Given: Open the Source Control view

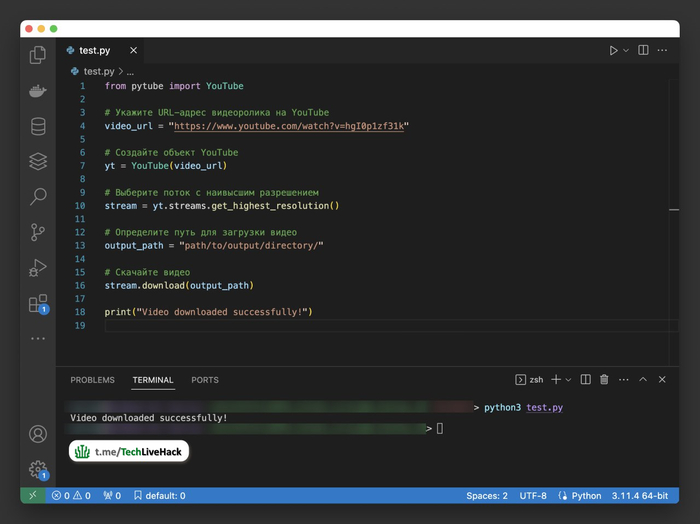Looking at the screenshot, I should 38,232.
